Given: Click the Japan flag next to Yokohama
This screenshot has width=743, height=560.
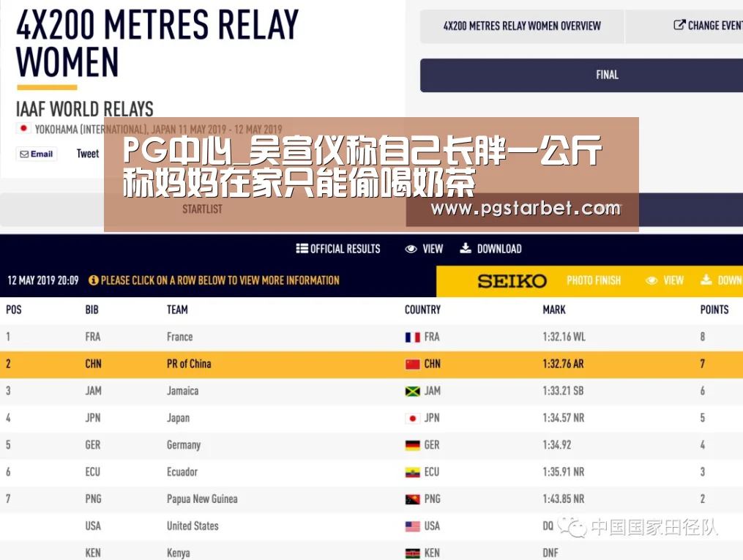Looking at the screenshot, I should 23,128.
